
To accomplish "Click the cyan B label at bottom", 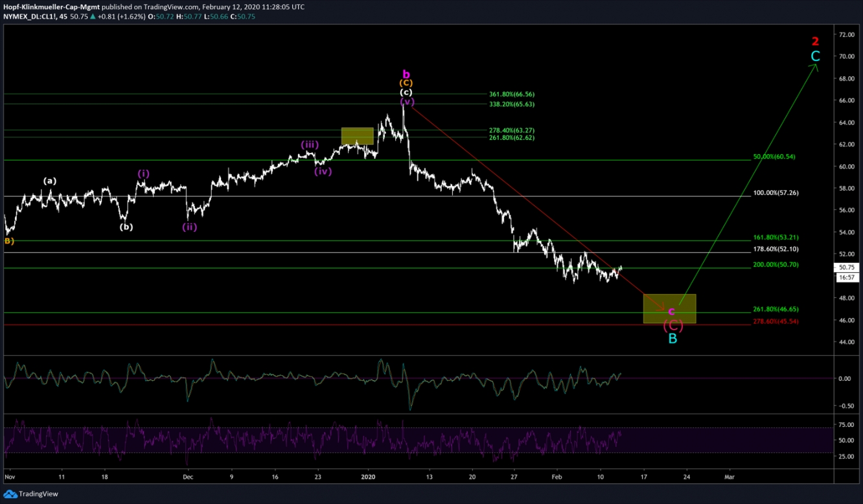I will click(673, 338).
